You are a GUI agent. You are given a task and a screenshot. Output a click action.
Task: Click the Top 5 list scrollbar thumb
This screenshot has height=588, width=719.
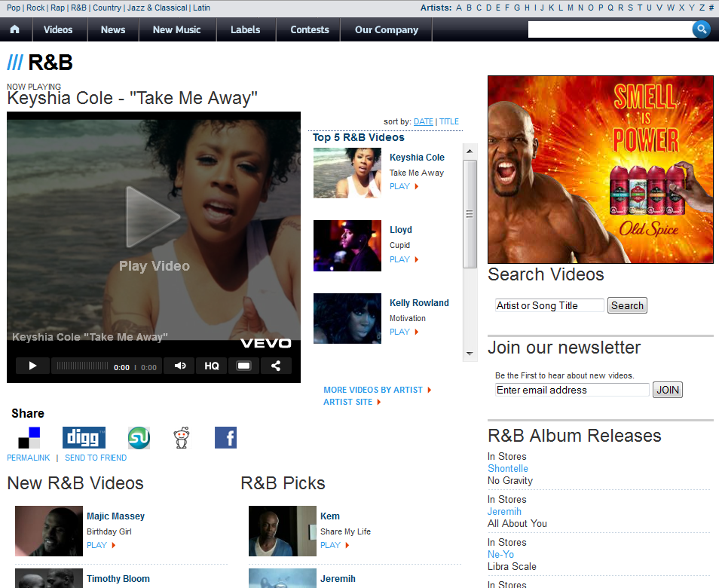[x=470, y=214]
